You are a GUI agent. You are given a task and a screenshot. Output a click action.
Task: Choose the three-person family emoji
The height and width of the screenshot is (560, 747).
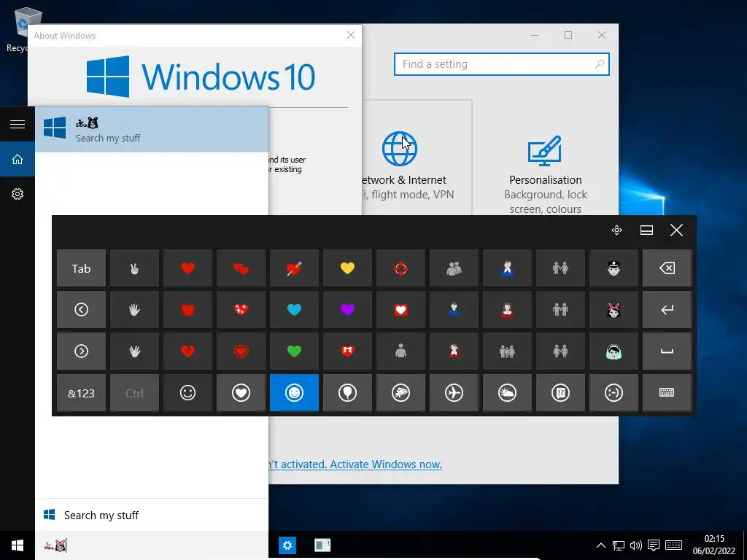(507, 351)
